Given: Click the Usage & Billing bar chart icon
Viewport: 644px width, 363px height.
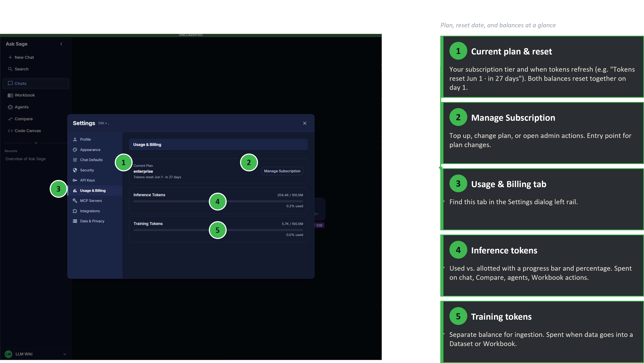Looking at the screenshot, I should pos(75,191).
